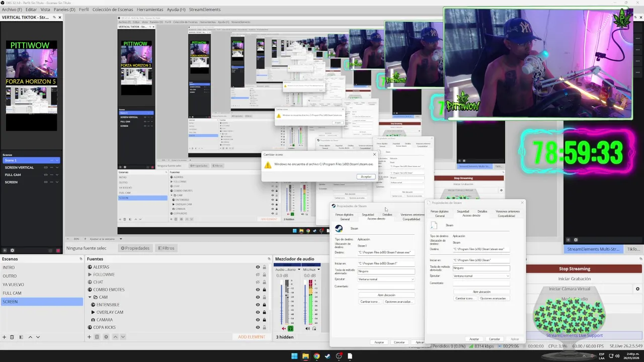Switch to Seguridad tab in the right Steam properties

click(463, 211)
